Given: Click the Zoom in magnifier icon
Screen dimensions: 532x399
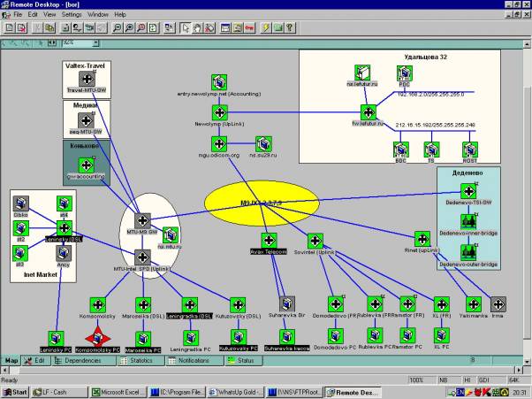Looking at the screenshot, I should (129, 27).
